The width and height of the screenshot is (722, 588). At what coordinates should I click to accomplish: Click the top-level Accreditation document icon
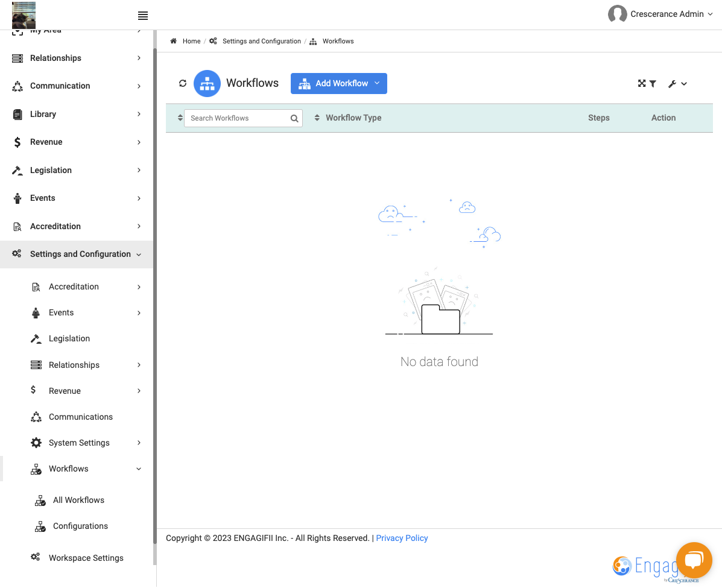tap(17, 227)
